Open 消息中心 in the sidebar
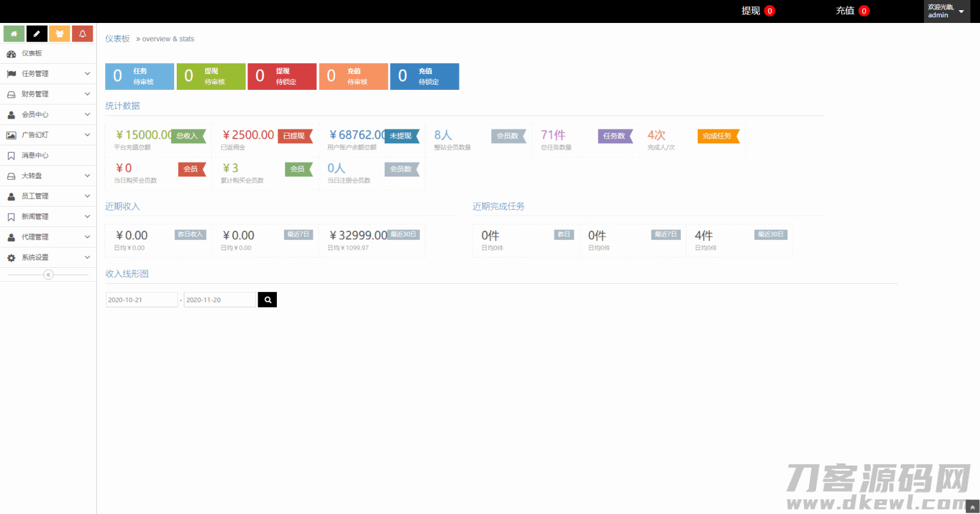This screenshot has height=514, width=980. tap(35, 156)
